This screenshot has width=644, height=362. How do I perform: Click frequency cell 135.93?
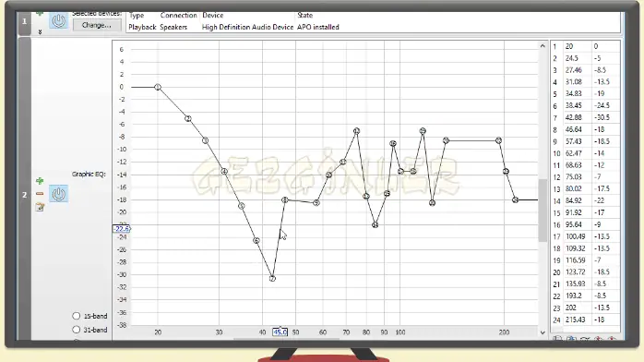coord(578,284)
